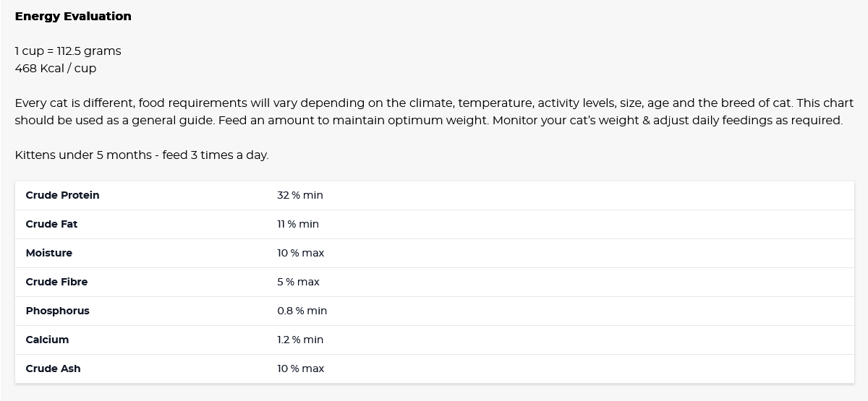
Task: Click the Moisture '10 % max' value
Action: 301,253
